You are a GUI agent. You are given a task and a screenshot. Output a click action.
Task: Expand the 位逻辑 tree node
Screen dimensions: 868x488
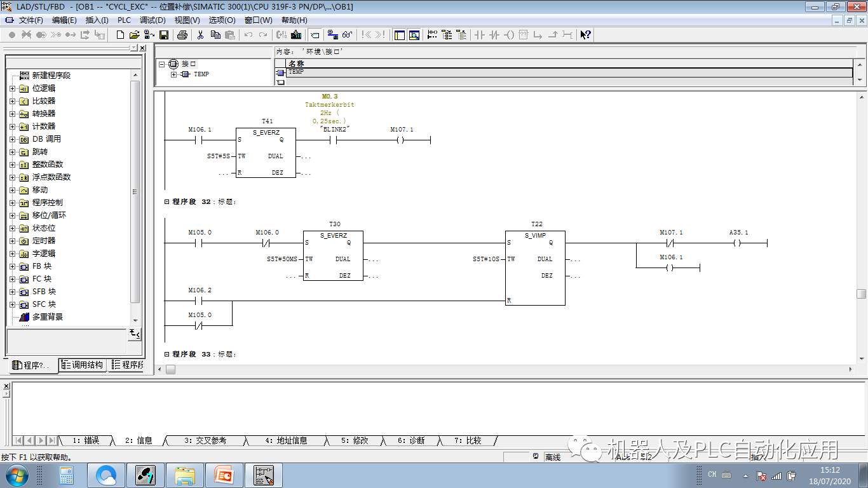coord(12,88)
